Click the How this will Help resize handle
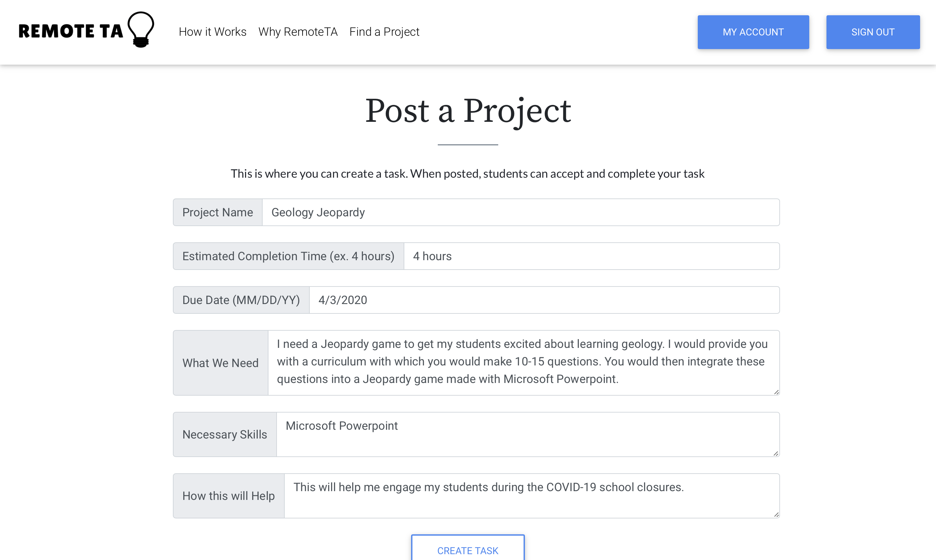 [x=776, y=515]
